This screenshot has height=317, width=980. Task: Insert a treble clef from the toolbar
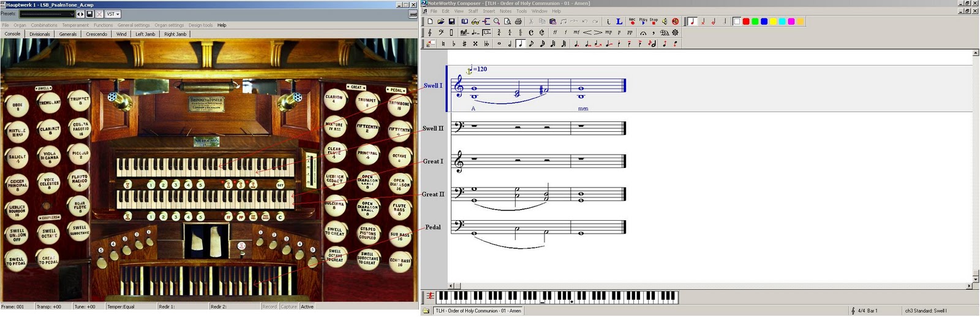(430, 32)
